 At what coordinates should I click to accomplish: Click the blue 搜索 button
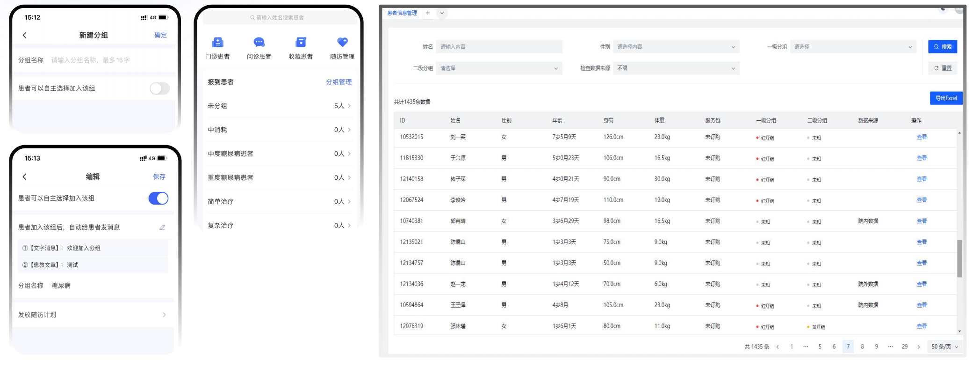click(943, 47)
